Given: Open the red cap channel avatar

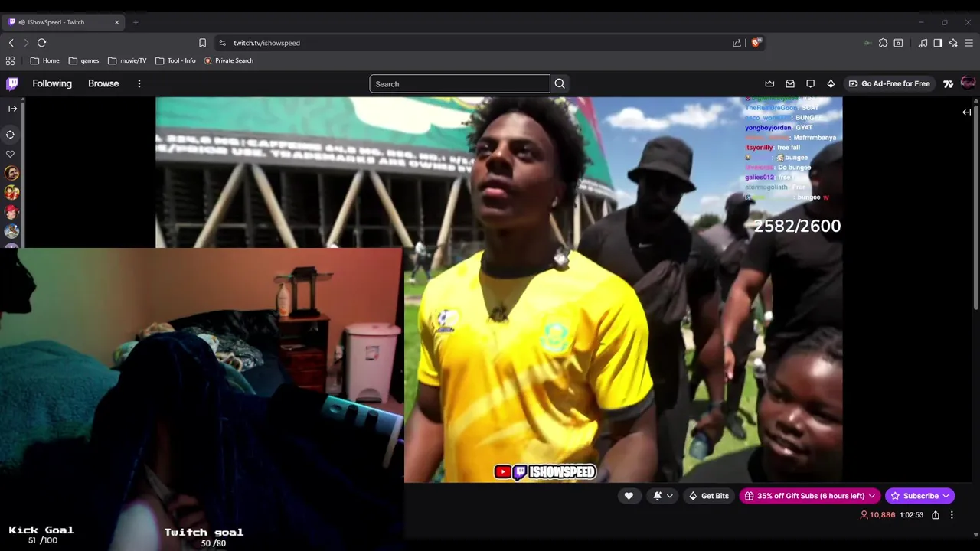Looking at the screenshot, I should (11, 212).
